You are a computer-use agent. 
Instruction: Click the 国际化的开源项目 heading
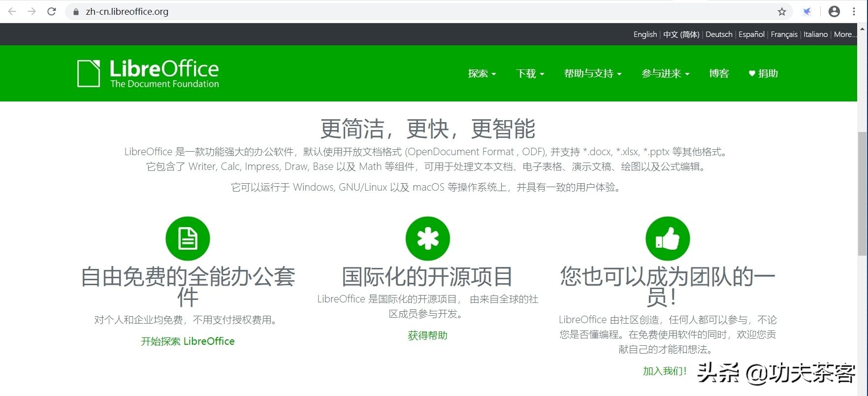(x=427, y=276)
